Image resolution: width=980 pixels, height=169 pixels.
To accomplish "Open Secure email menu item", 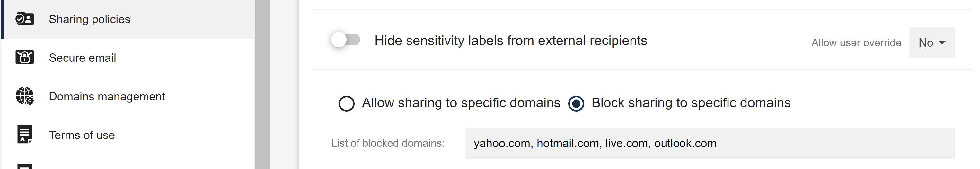I will point(128,58).
